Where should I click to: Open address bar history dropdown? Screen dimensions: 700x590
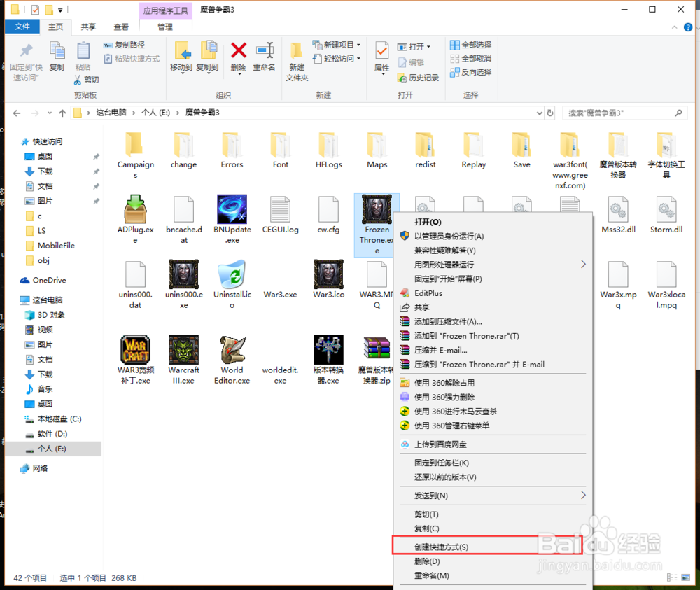(539, 113)
